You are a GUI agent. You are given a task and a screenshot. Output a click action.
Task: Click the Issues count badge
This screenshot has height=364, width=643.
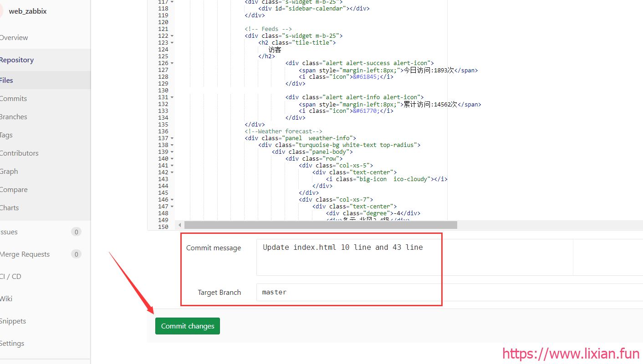coord(76,232)
